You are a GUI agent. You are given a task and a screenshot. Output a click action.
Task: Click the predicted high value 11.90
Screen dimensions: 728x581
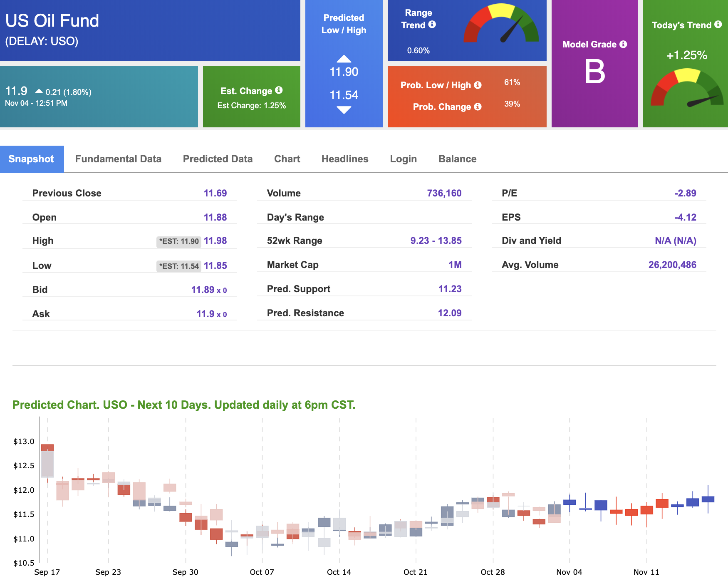[344, 72]
